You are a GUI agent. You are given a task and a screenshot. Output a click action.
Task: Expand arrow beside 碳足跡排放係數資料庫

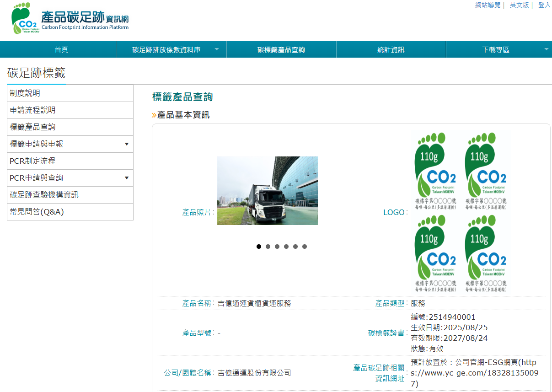coord(217,49)
